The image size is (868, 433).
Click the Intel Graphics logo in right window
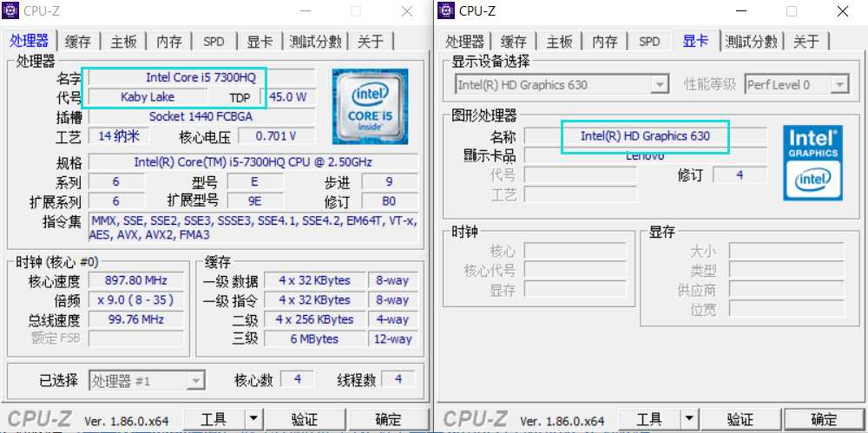click(812, 162)
